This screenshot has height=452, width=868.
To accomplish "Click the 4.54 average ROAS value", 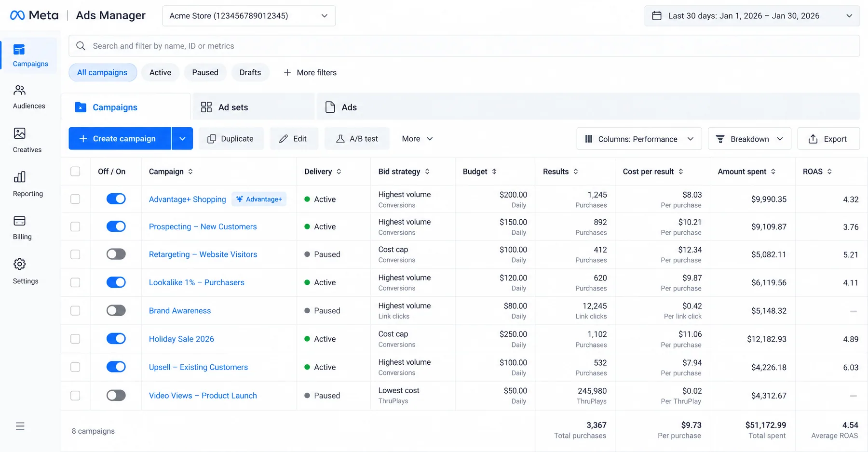I will (x=850, y=425).
